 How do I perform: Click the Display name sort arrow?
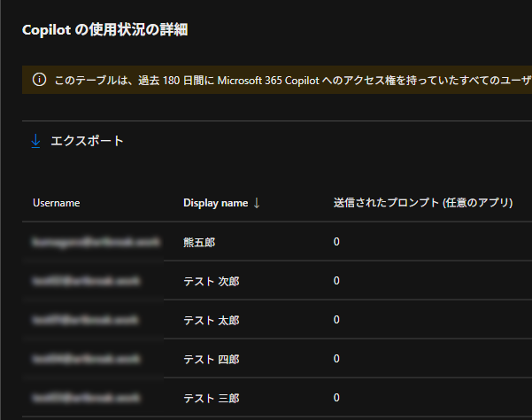[257, 203]
